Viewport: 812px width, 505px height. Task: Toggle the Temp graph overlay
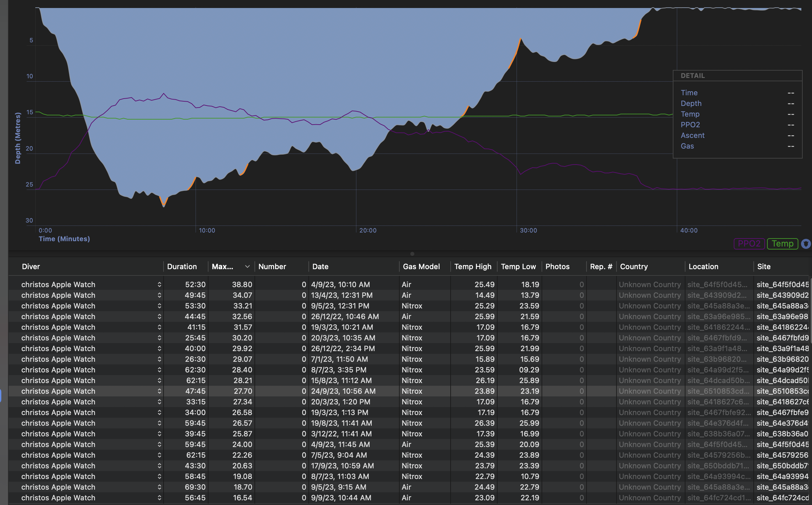point(782,244)
